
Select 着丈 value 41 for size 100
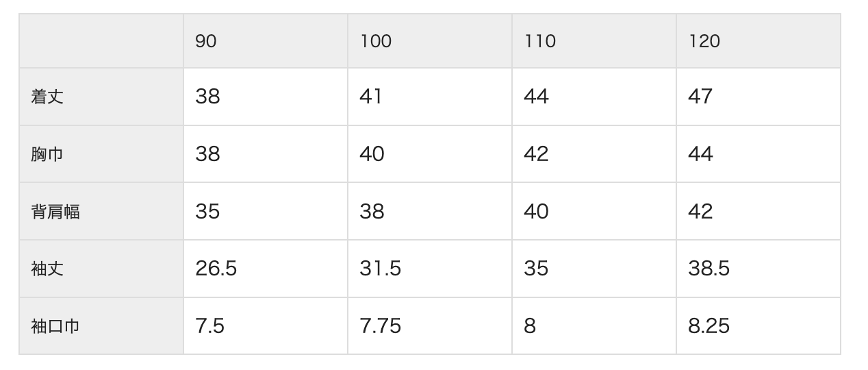371,97
